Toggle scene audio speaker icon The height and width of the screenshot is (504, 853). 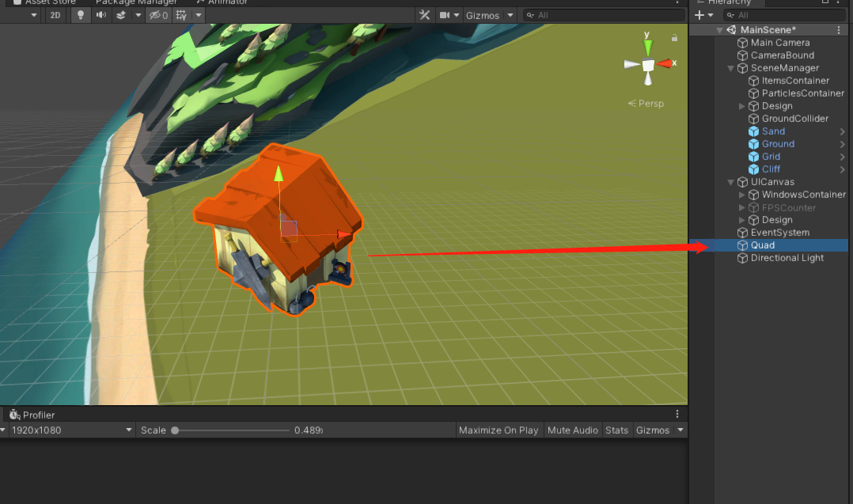[x=101, y=15]
